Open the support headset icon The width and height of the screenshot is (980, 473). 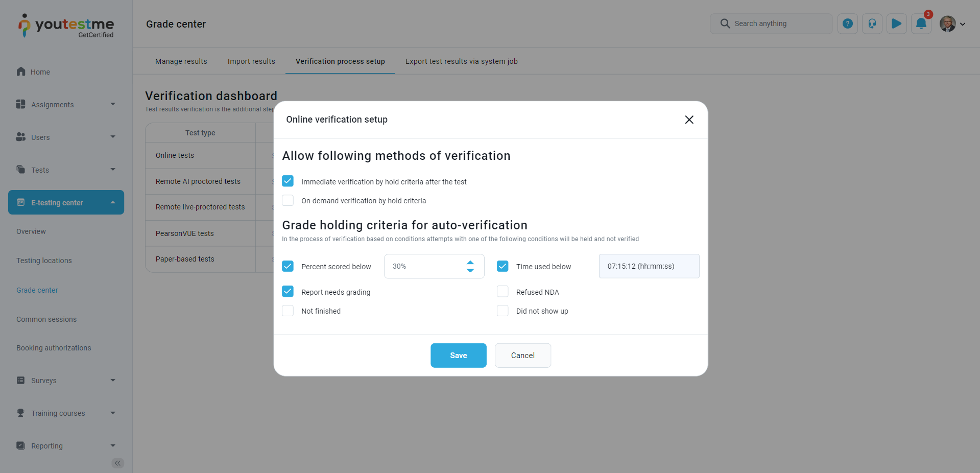(872, 23)
